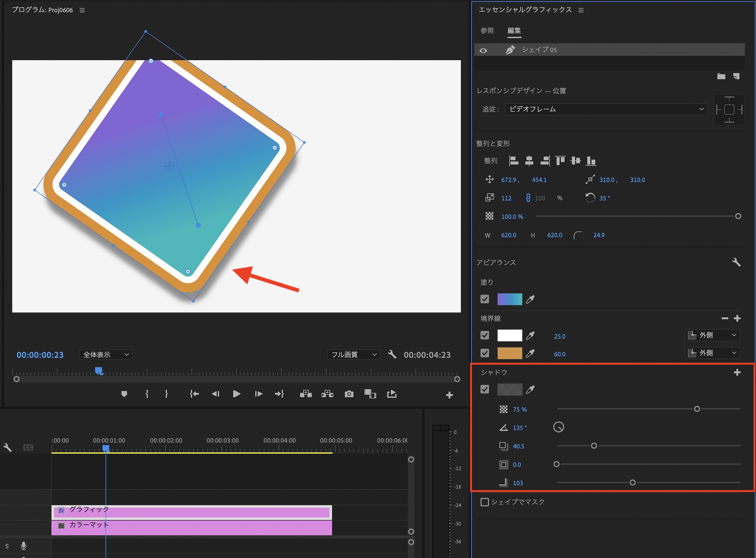Hide the シェイプ 05 layer with eye icon
This screenshot has height=558, width=756.
point(483,50)
